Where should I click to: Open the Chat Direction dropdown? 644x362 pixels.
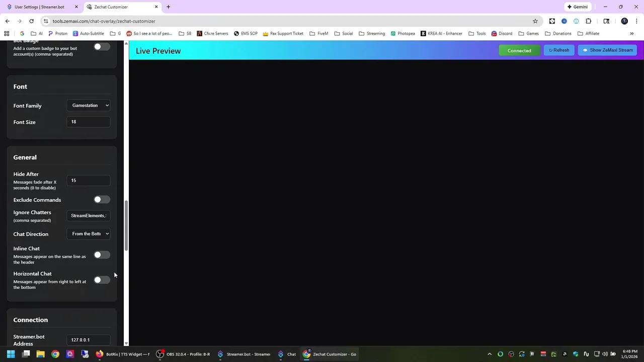(x=89, y=234)
